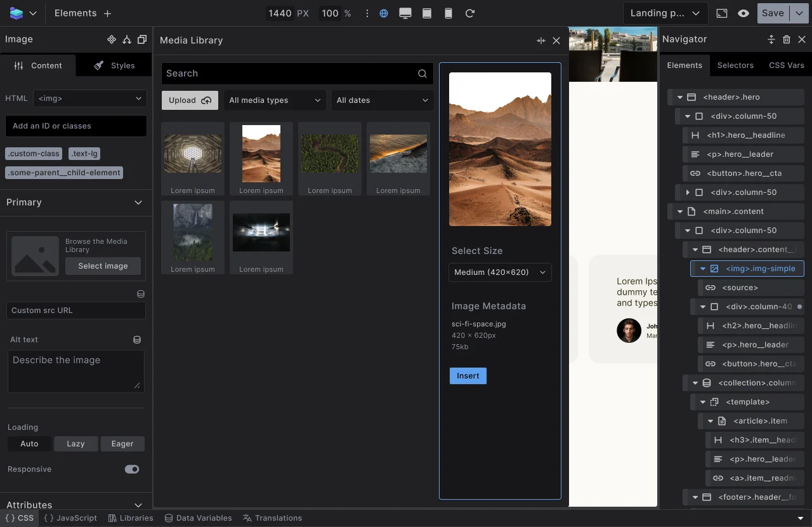Select the forest waterfall thumbnail
The height and width of the screenshot is (527, 812).
pos(193,232)
